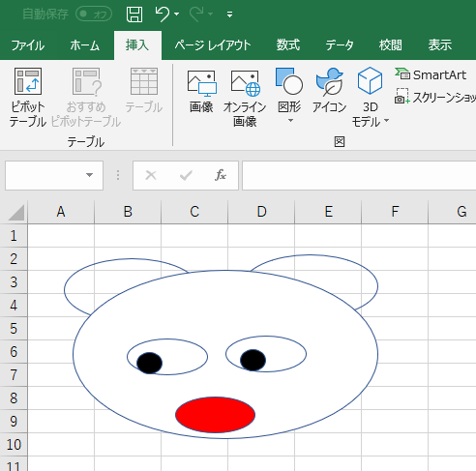Viewport: 476px width, 471px height.
Task: Open the Insert Function fx dialog
Action: [x=221, y=175]
